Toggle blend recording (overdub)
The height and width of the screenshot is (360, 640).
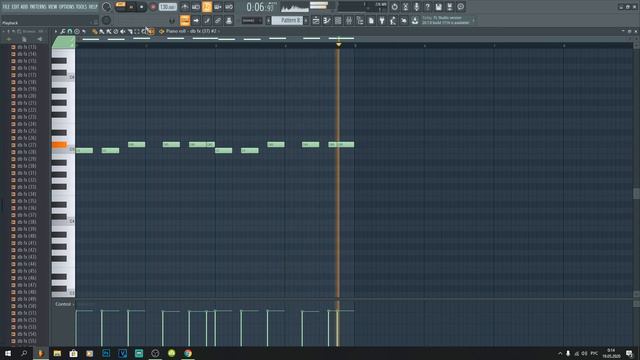(x=218, y=7)
